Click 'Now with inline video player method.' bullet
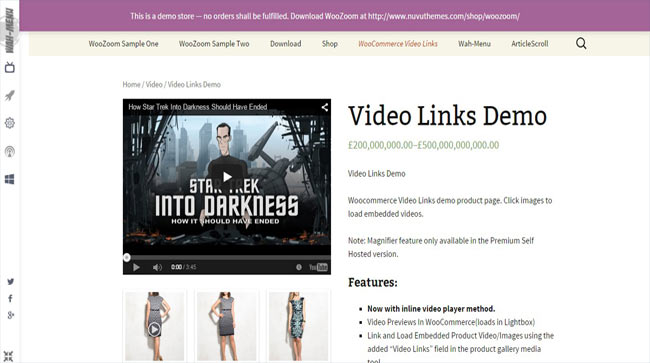 tap(431, 309)
